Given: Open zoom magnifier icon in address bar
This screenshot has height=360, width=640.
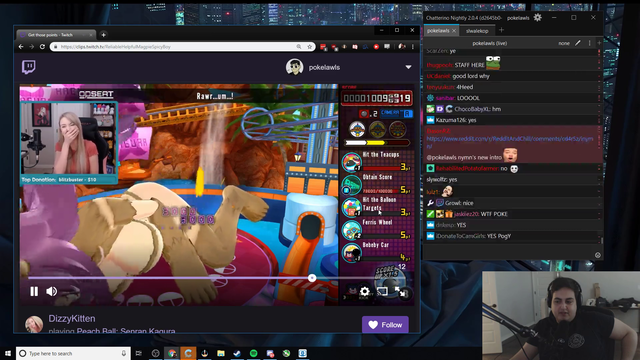Looking at the screenshot, I should (x=299, y=47).
